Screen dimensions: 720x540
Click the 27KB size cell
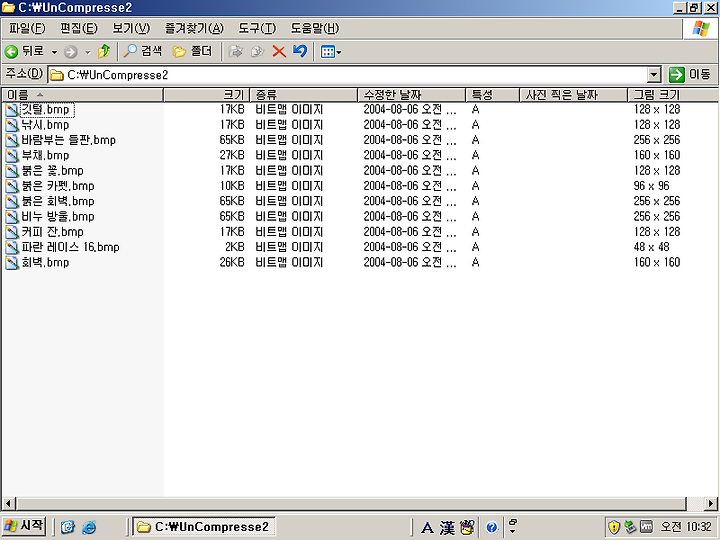click(x=232, y=155)
